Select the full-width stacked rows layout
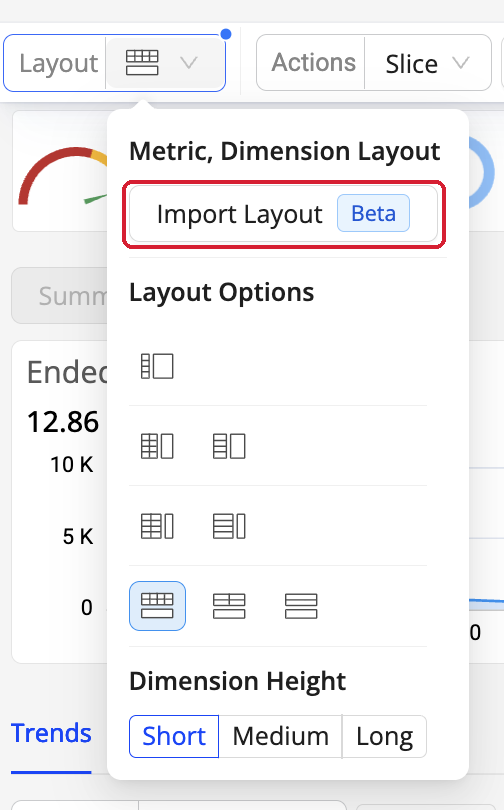Screen dimensions: 504x810 [x=301, y=606]
